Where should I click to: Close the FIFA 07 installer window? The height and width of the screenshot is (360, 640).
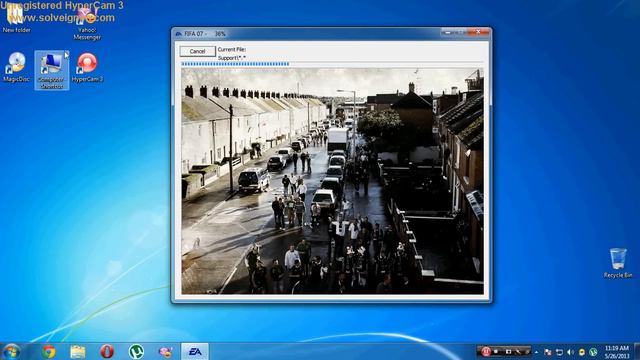click(x=478, y=32)
